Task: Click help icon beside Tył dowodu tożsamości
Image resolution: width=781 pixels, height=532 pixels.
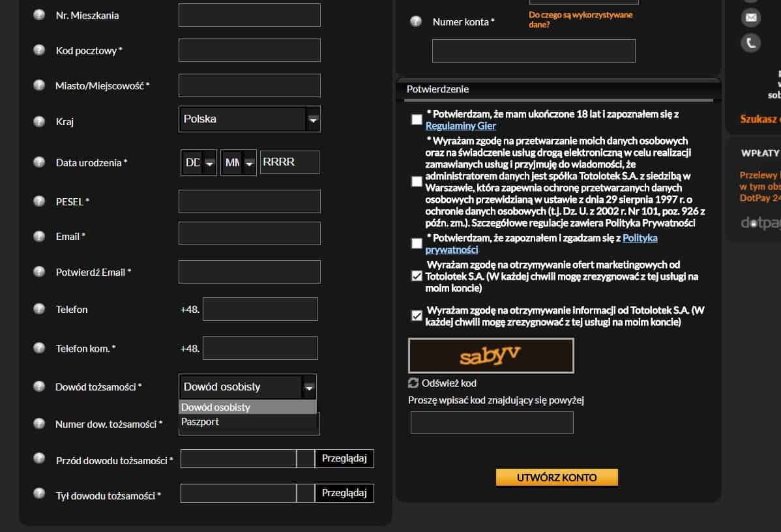Action: coord(39,493)
